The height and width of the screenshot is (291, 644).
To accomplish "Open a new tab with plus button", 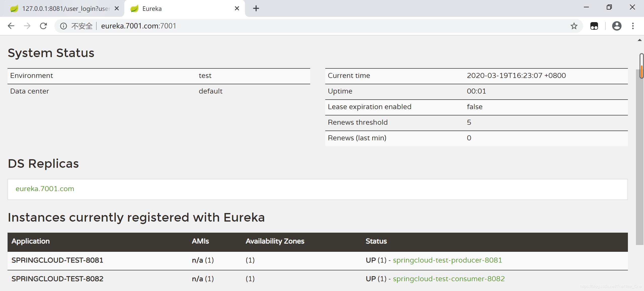I will coord(256,9).
